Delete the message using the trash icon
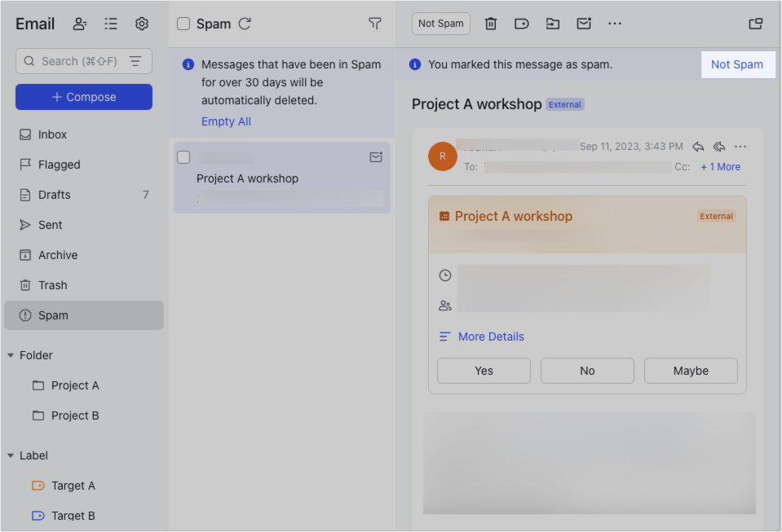This screenshot has width=782, height=532. [491, 24]
